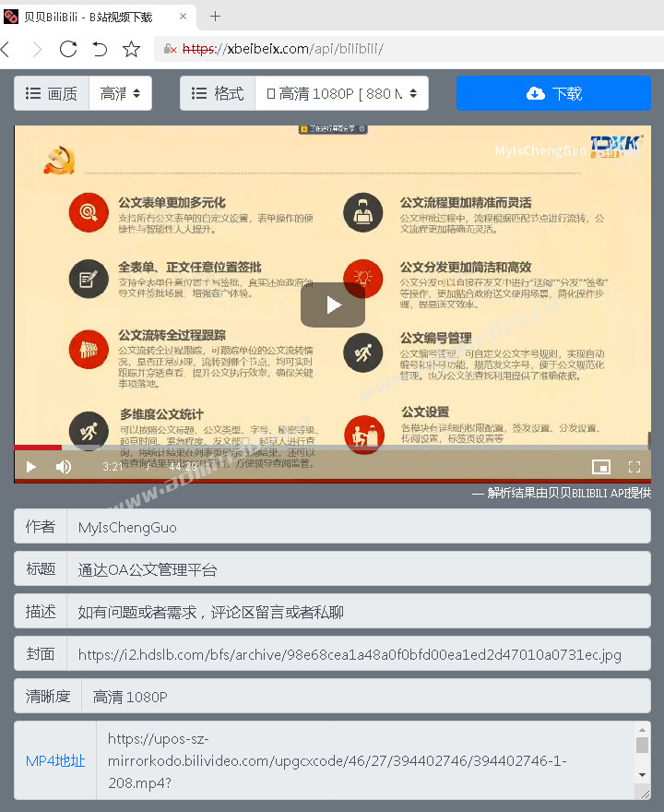This screenshot has width=664, height=812.
Task: Click the small play button in control bar
Action: click(x=31, y=467)
